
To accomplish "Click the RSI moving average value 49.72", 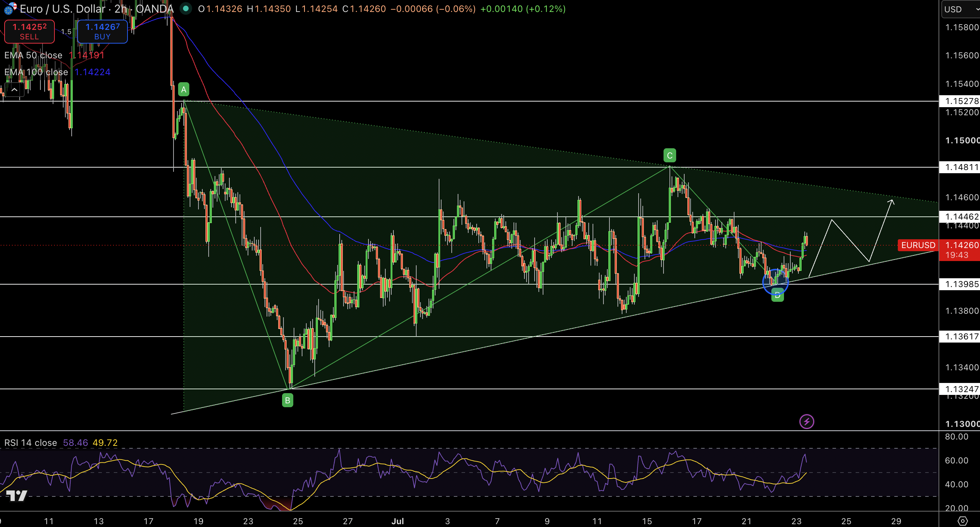I will tap(105, 443).
